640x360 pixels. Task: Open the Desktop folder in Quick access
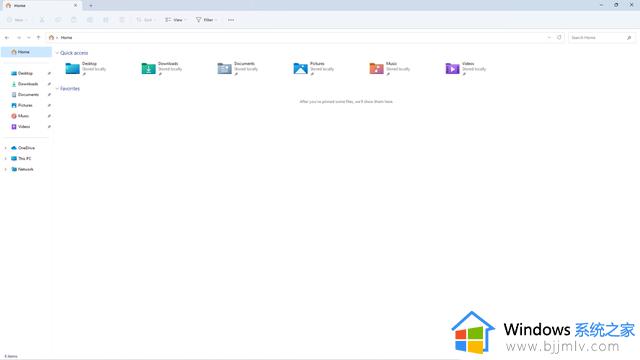pos(86,68)
